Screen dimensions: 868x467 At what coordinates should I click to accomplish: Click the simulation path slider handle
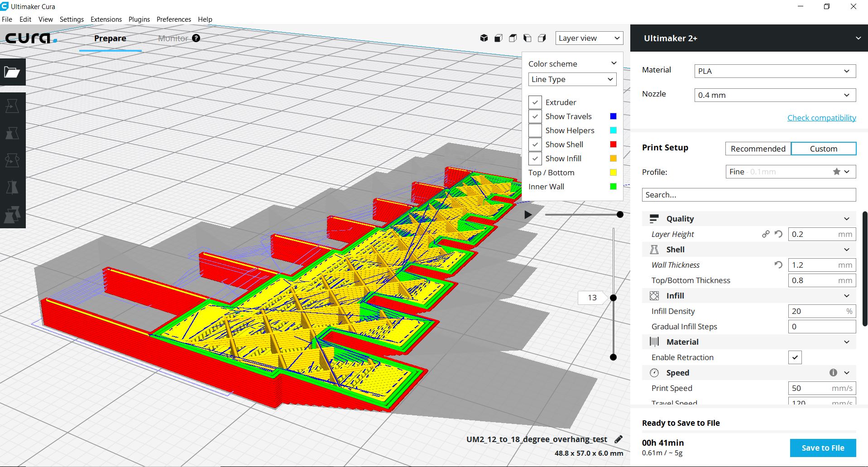[620, 214]
